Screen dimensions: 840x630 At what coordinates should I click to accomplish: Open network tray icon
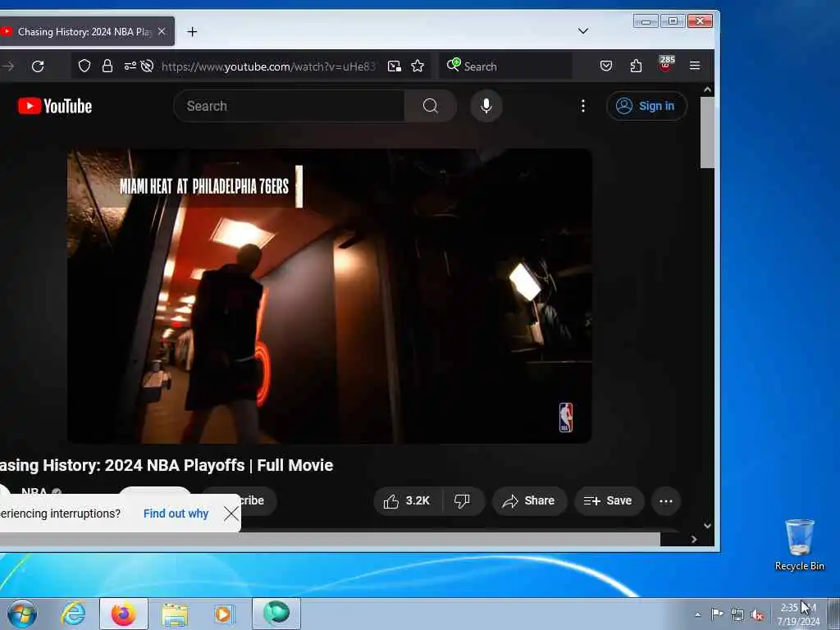[x=737, y=614]
